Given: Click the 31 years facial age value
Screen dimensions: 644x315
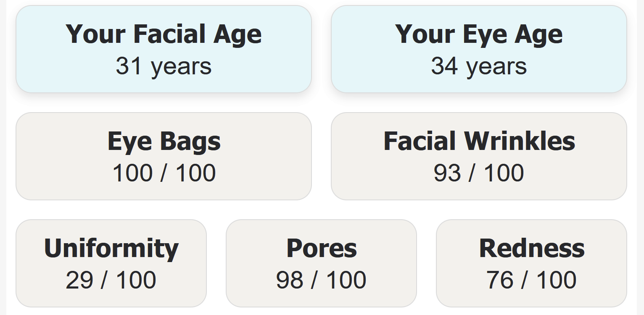Looking at the screenshot, I should [x=164, y=66].
